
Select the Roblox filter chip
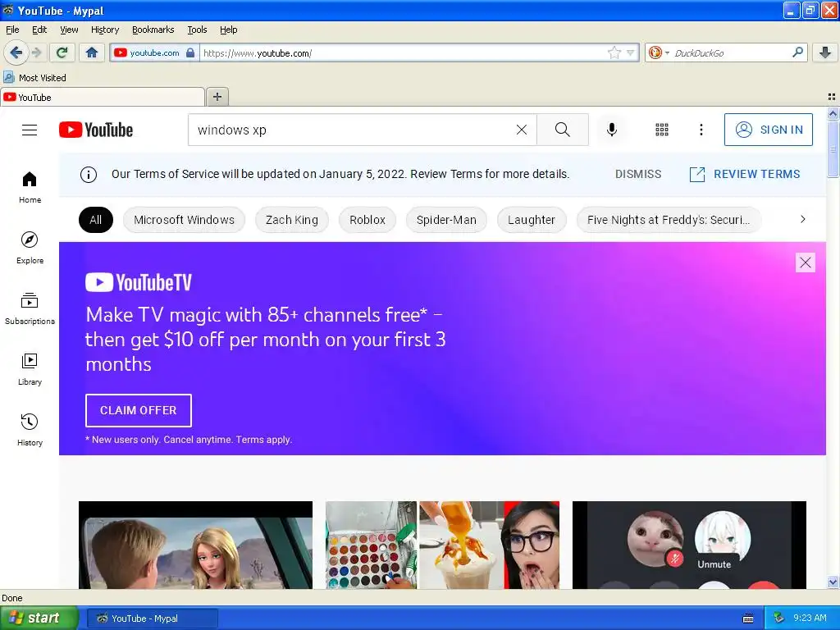367,220
